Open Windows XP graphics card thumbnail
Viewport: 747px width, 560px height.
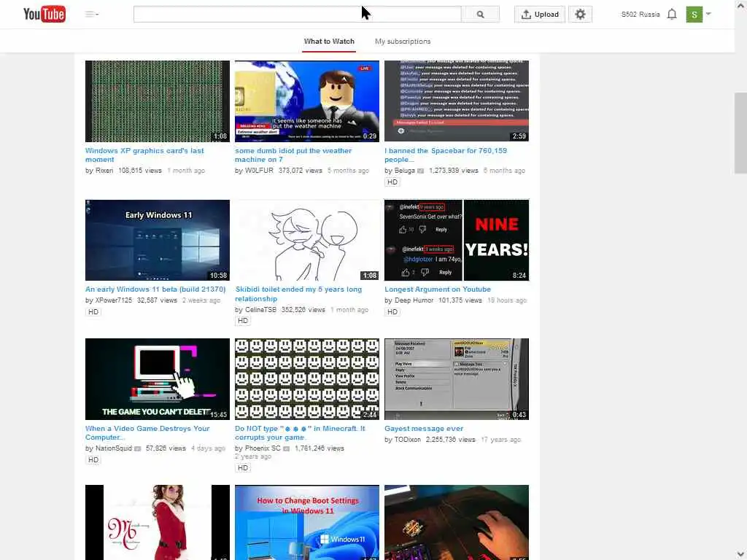click(158, 101)
